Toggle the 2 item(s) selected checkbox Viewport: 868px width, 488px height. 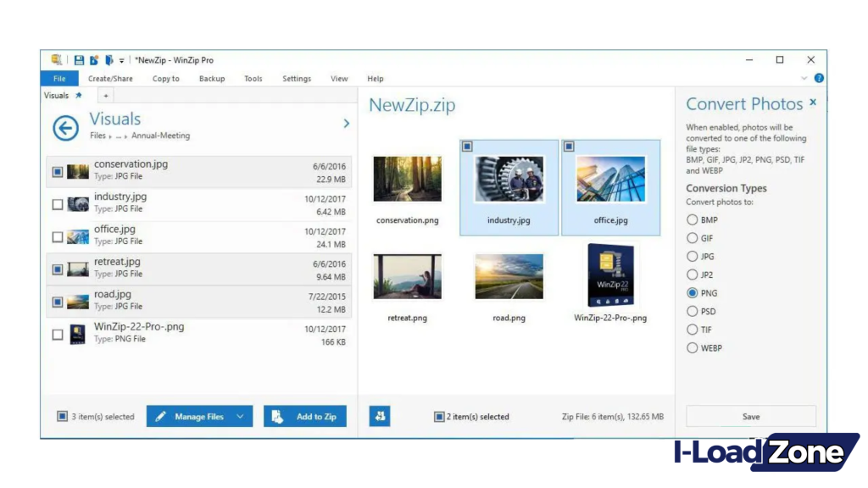click(439, 417)
